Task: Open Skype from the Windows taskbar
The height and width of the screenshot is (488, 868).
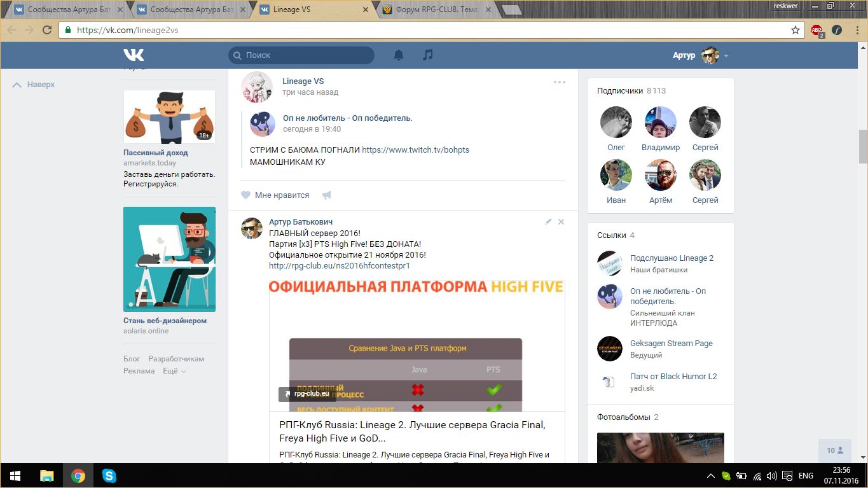Action: pos(109,475)
